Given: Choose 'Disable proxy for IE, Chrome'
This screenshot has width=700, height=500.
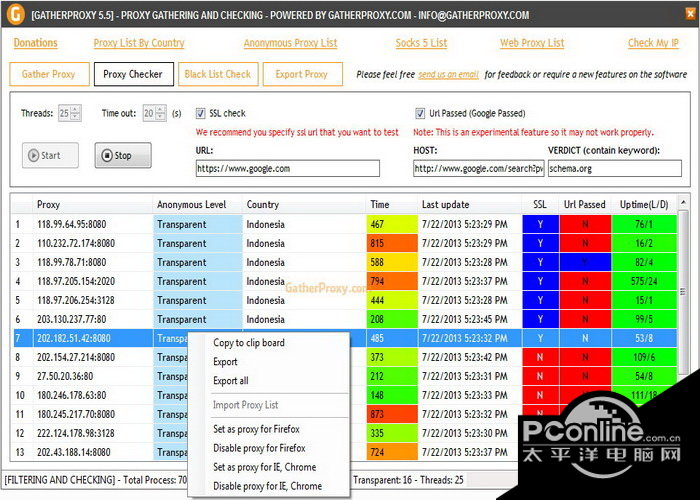Looking at the screenshot, I should coord(267,486).
